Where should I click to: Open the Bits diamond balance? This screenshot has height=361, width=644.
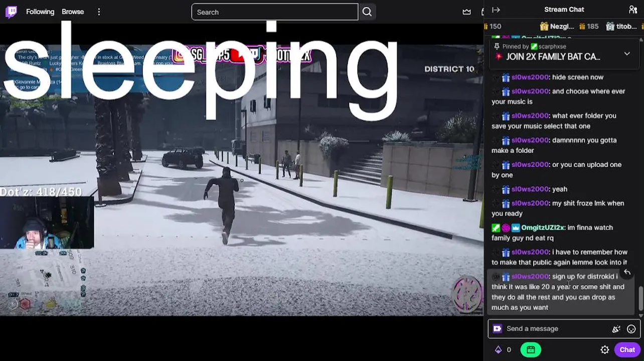click(503, 350)
